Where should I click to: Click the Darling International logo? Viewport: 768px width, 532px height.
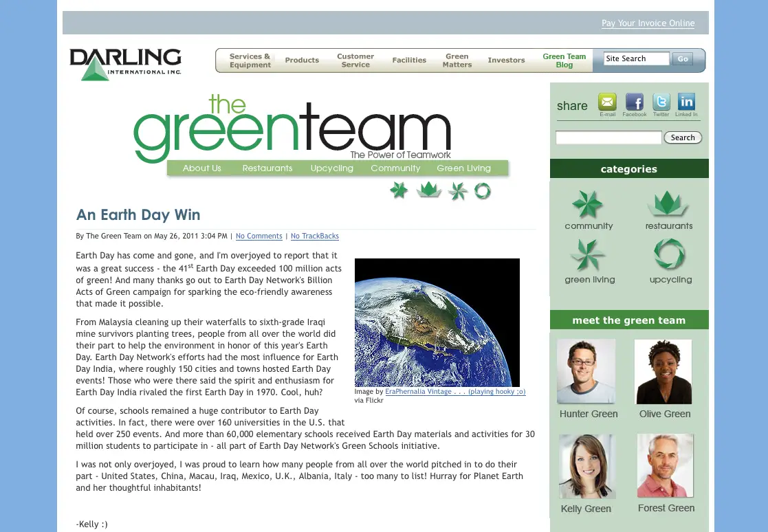coord(125,64)
